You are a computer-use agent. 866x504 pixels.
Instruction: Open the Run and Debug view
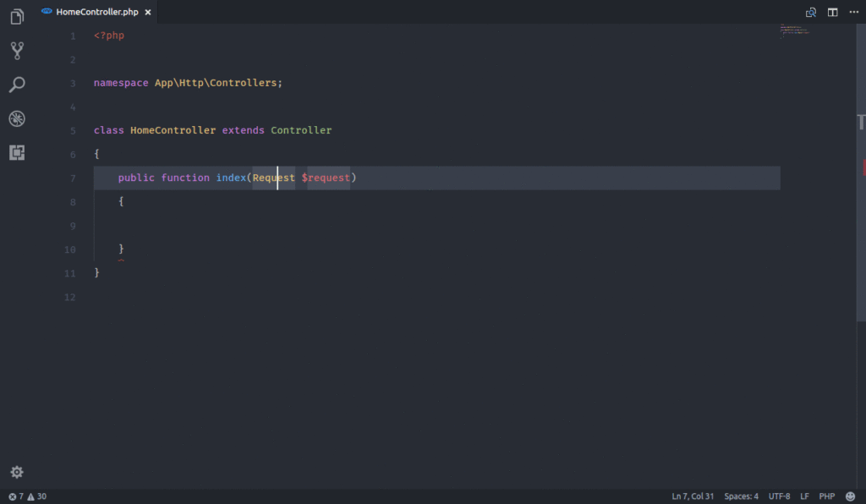pos(17,118)
